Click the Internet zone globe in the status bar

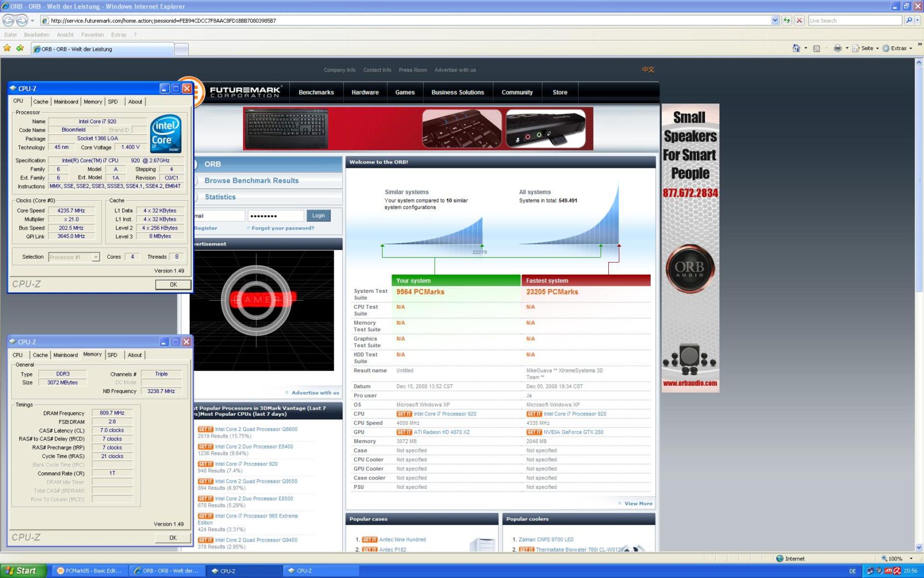tap(780, 559)
